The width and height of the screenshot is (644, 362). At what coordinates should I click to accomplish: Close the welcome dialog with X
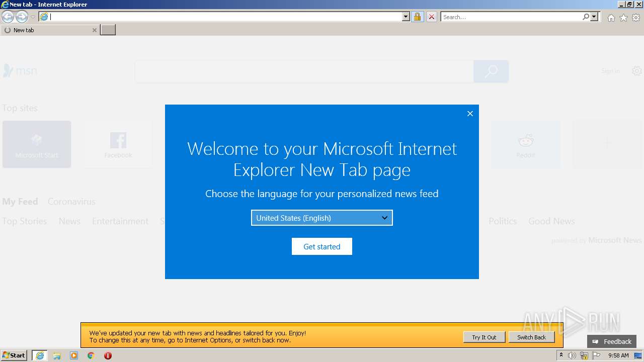[470, 114]
